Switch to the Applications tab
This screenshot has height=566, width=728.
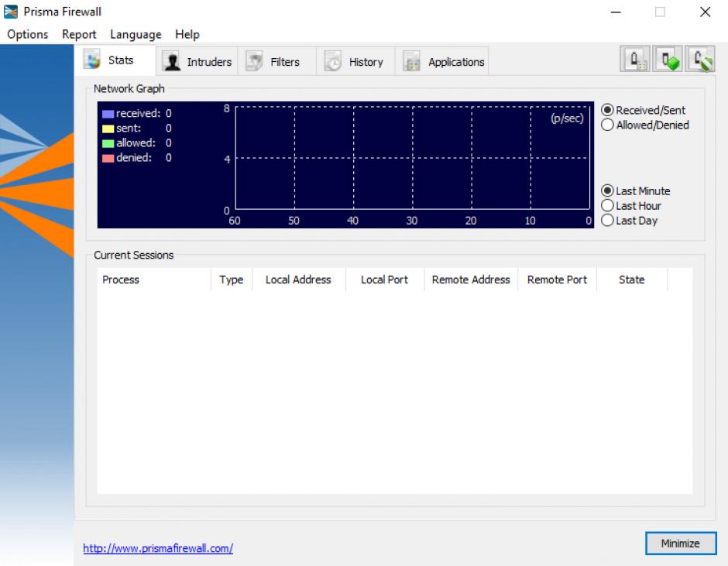tap(441, 62)
